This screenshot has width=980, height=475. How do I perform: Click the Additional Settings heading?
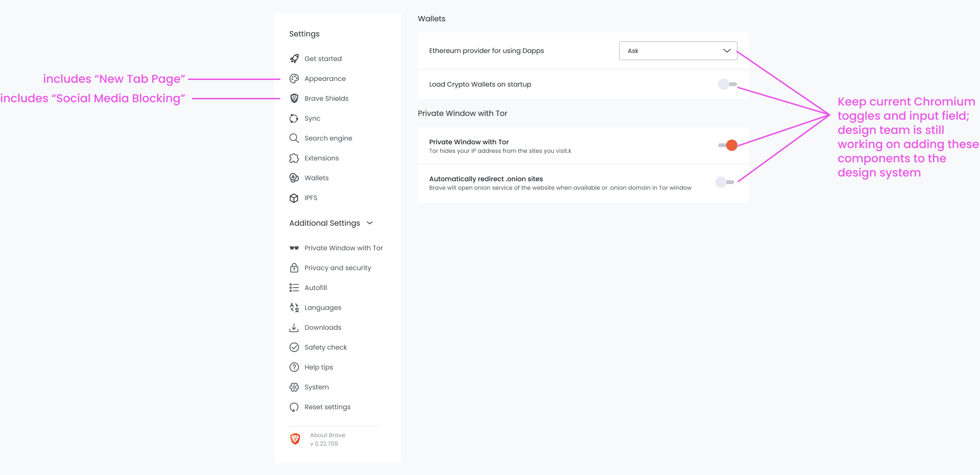pyautogui.click(x=325, y=223)
